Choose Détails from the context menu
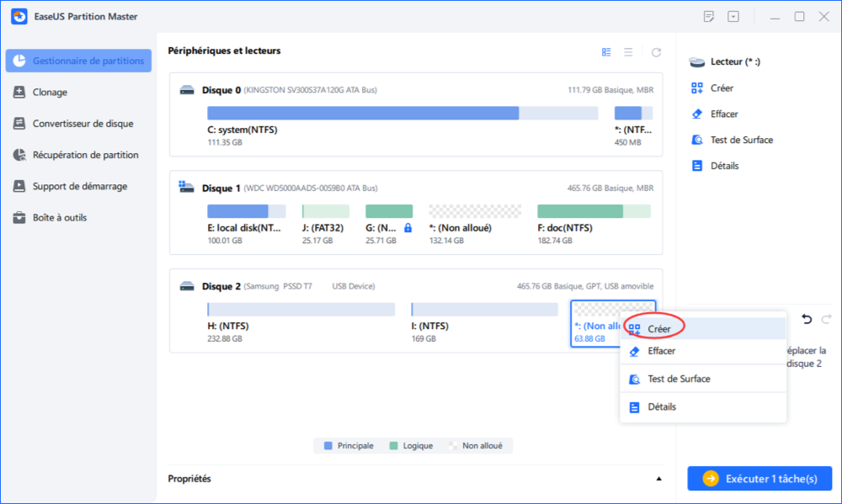 pos(661,407)
